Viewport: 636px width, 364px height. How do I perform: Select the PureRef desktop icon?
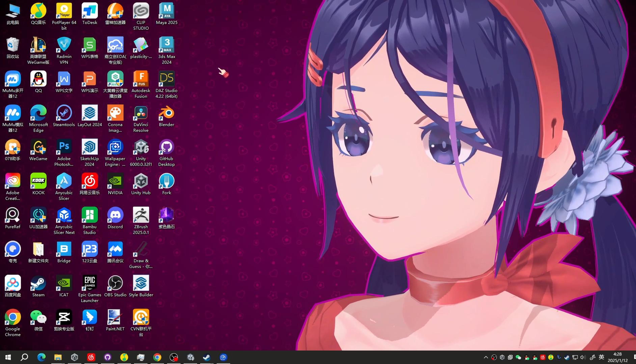click(13, 218)
